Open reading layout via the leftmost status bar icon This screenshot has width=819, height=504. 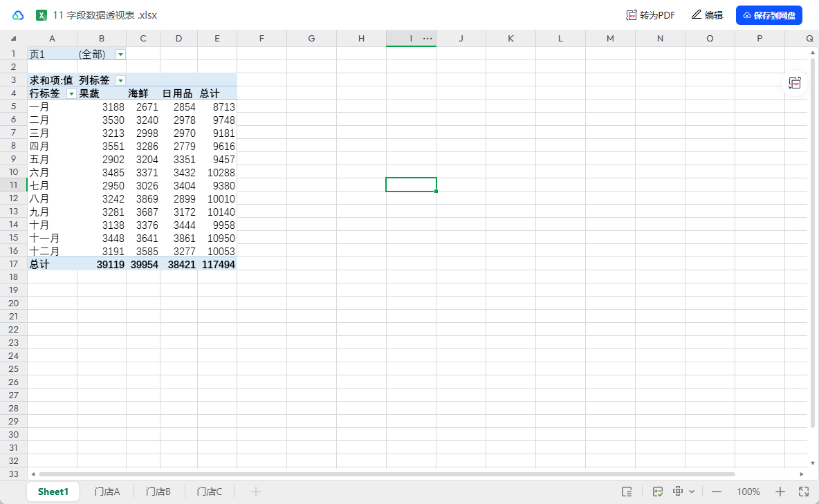[627, 492]
